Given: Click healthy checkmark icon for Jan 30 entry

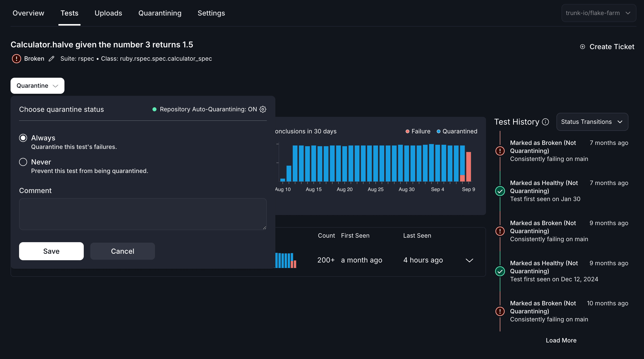Looking at the screenshot, I should point(500,191).
